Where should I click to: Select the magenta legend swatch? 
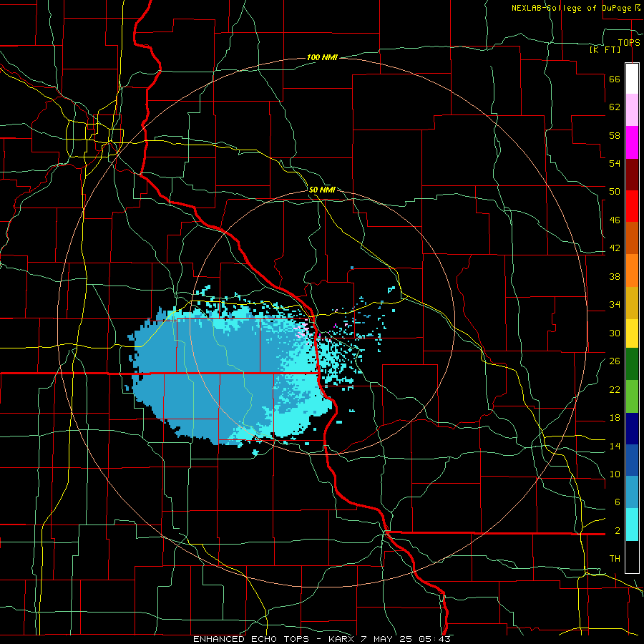(x=632, y=142)
